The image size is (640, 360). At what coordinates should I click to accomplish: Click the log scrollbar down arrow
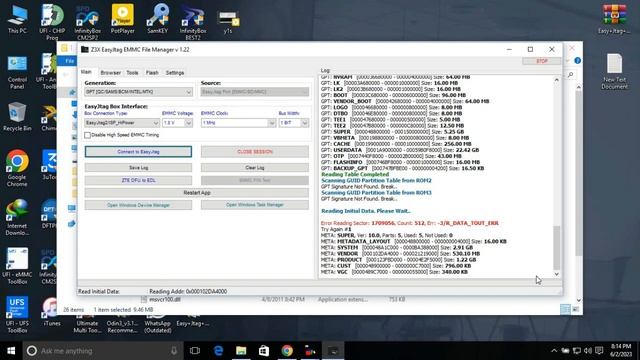click(557, 274)
